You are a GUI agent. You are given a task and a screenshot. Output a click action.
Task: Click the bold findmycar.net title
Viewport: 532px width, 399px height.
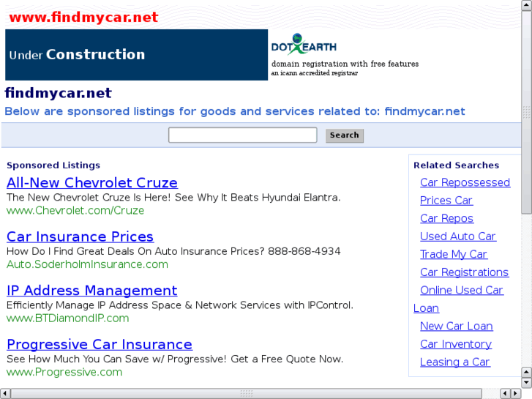coord(58,93)
